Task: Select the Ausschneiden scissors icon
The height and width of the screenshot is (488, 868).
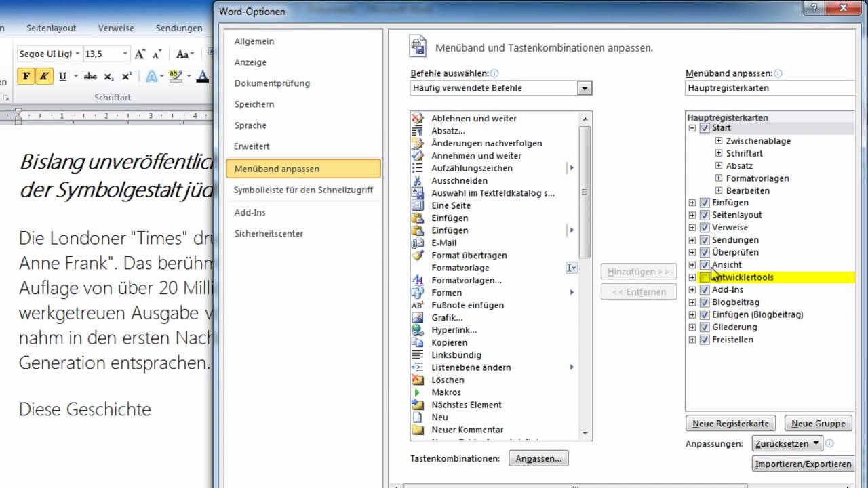Action: click(x=418, y=180)
